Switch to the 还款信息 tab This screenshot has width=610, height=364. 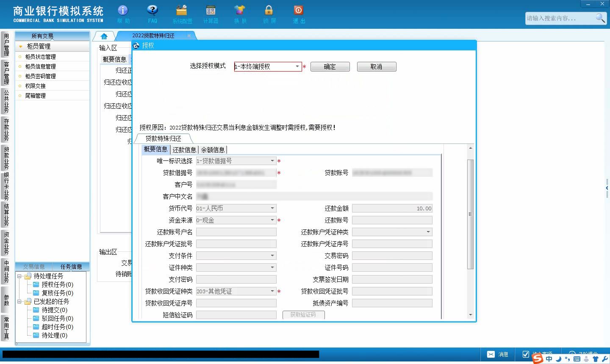(184, 150)
